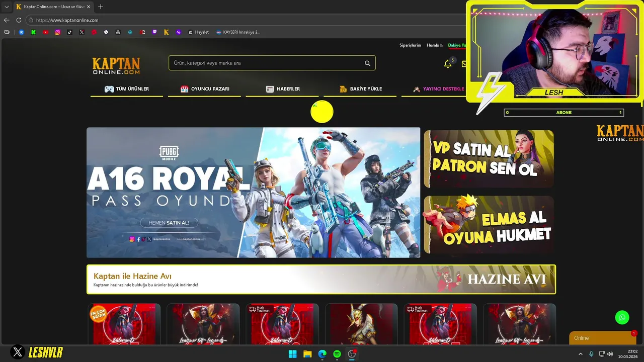
Task: Click the browser back arrow
Action: [7, 20]
